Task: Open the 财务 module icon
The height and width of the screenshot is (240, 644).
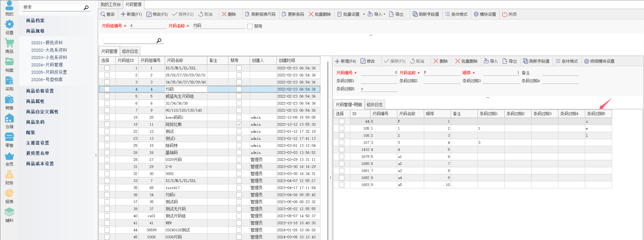Action: [9, 177]
